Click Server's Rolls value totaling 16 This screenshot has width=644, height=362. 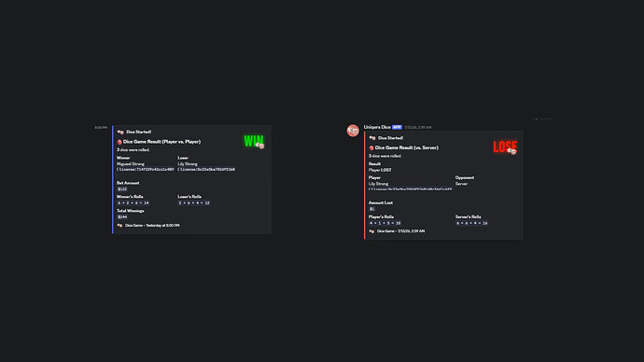coord(472,223)
